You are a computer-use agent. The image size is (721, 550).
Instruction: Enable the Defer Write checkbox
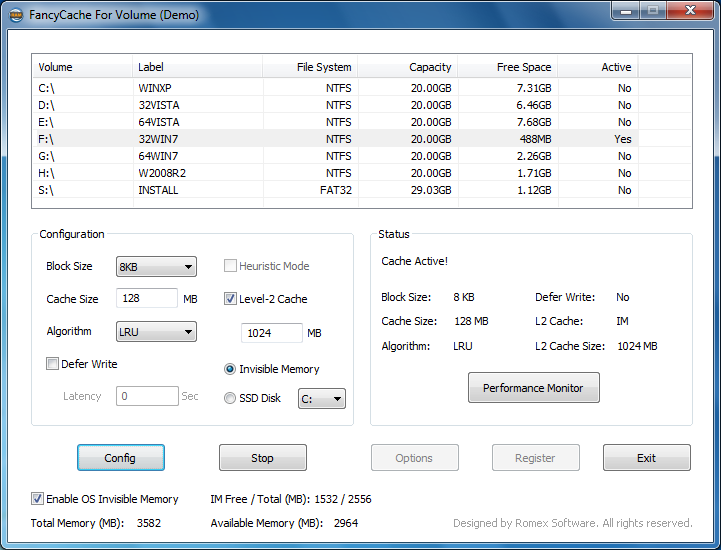pyautogui.click(x=53, y=364)
